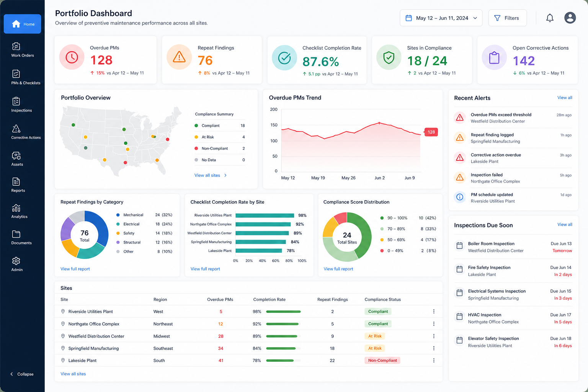
Task: Click View all sites below Sites table
Action: (73, 374)
